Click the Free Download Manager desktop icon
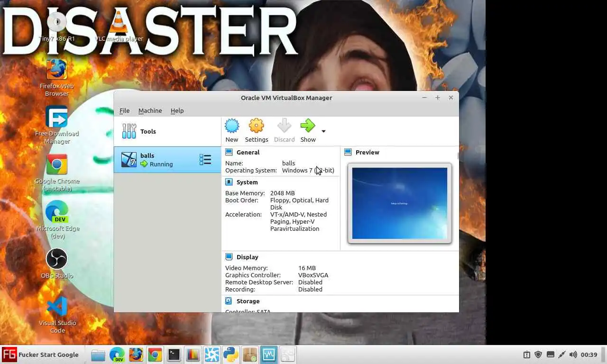Viewport: 607px width, 364px height. coord(57,117)
